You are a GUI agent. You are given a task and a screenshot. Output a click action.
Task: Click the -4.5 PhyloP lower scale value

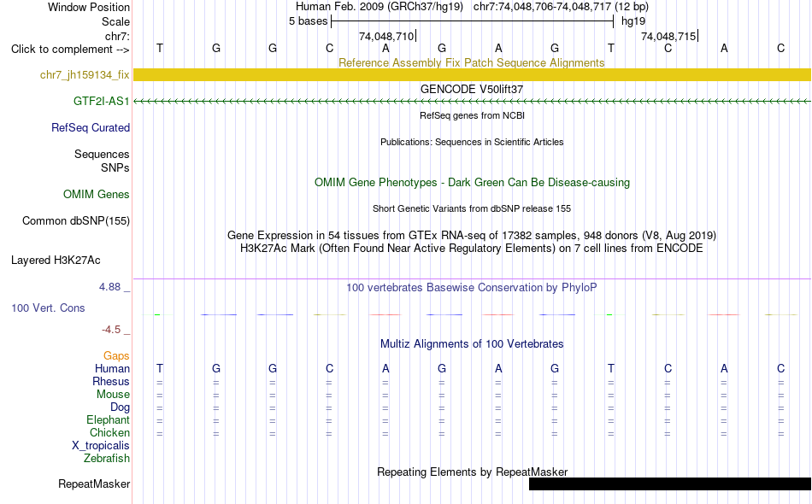pyautogui.click(x=111, y=330)
